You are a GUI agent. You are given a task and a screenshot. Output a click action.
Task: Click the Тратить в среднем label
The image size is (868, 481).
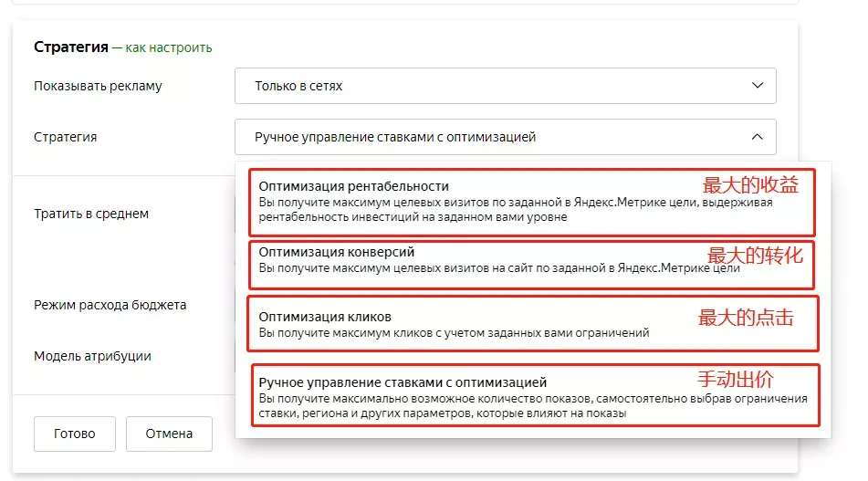[91, 214]
